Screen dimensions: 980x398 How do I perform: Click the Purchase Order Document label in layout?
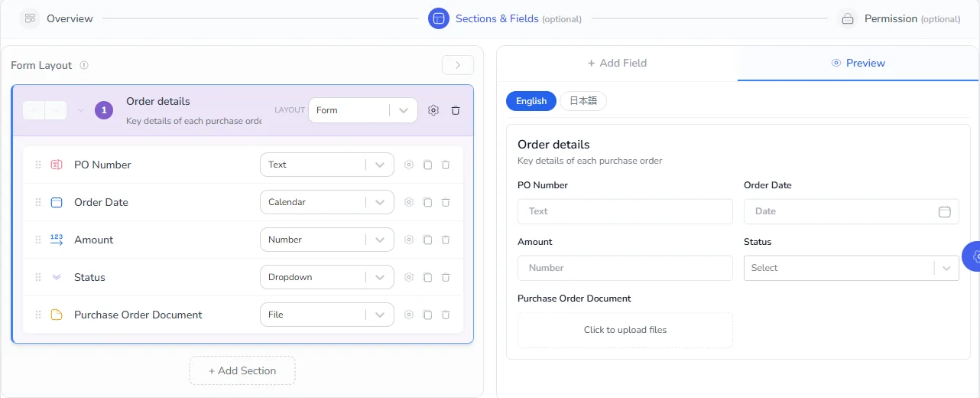click(138, 315)
